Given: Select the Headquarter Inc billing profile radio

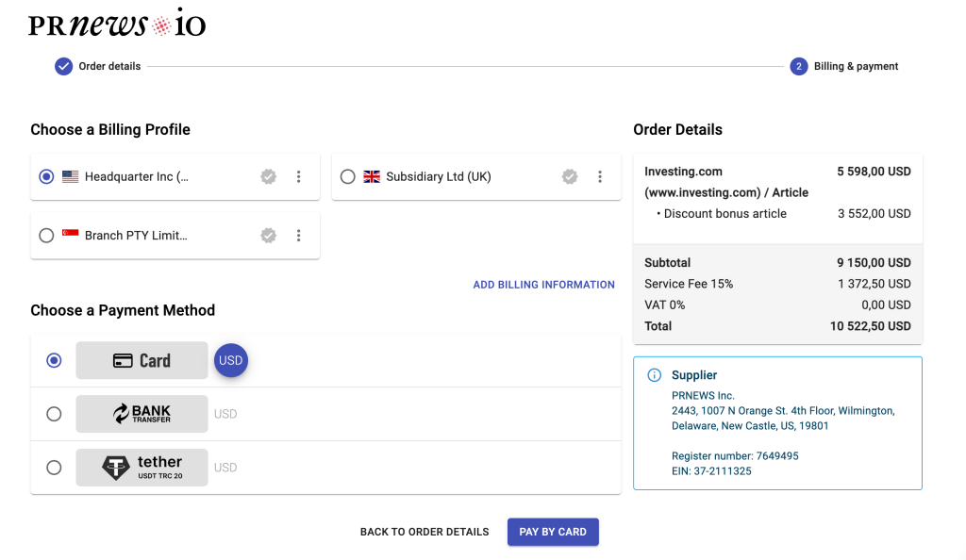Looking at the screenshot, I should point(46,176).
